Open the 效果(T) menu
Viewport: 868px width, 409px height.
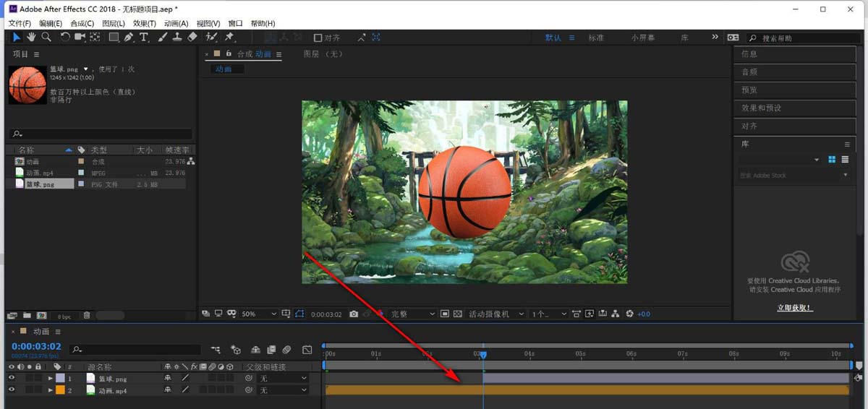pos(145,23)
